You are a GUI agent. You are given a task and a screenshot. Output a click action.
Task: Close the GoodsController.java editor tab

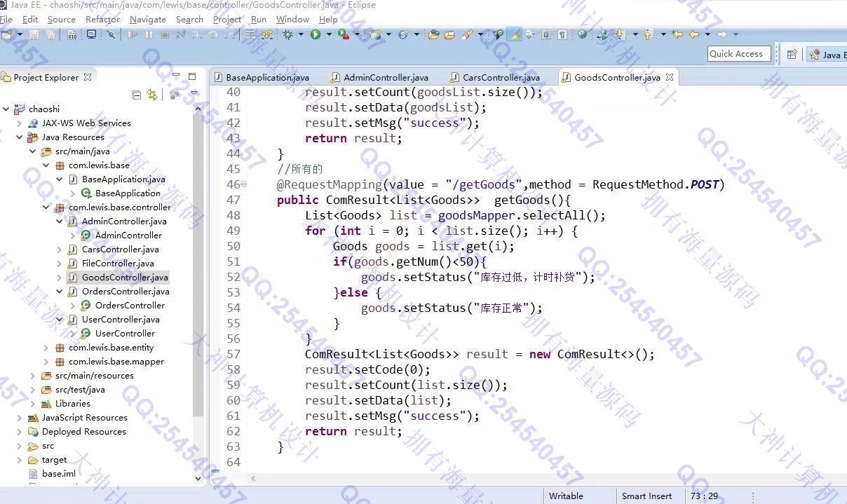pyautogui.click(x=669, y=77)
